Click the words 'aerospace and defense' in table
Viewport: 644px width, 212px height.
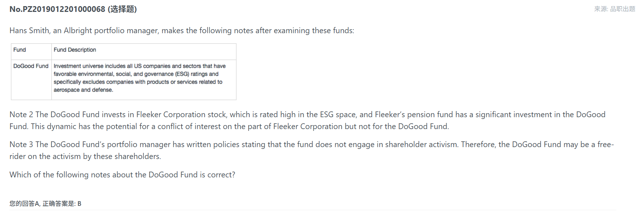(83, 90)
